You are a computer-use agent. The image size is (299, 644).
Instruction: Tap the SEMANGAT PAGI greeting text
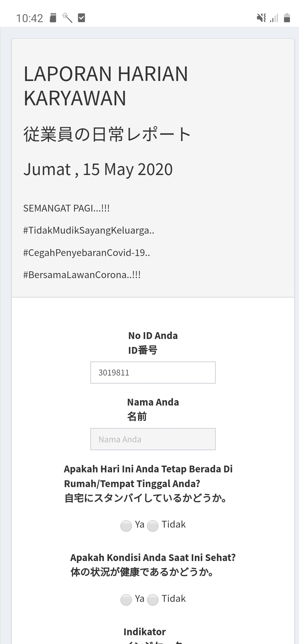[x=66, y=208]
